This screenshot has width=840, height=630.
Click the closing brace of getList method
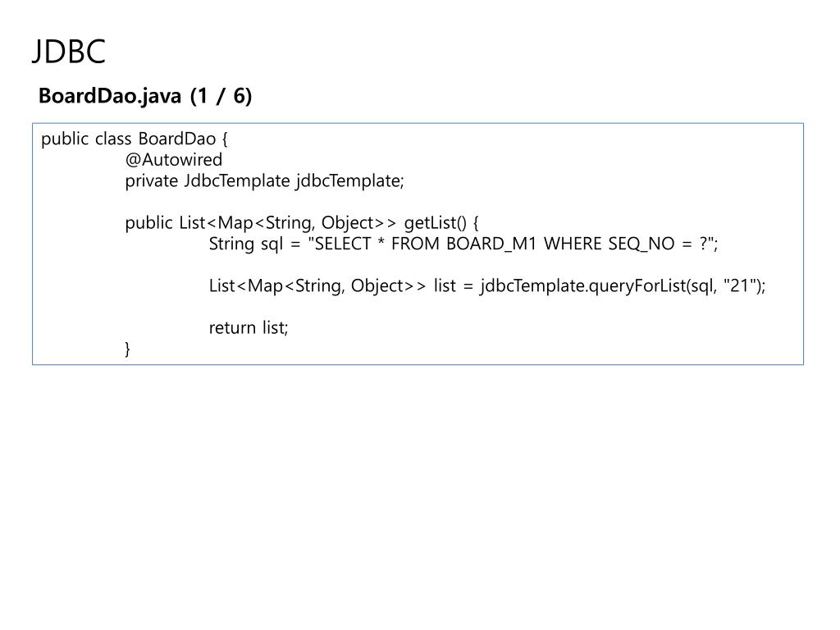tap(127, 349)
